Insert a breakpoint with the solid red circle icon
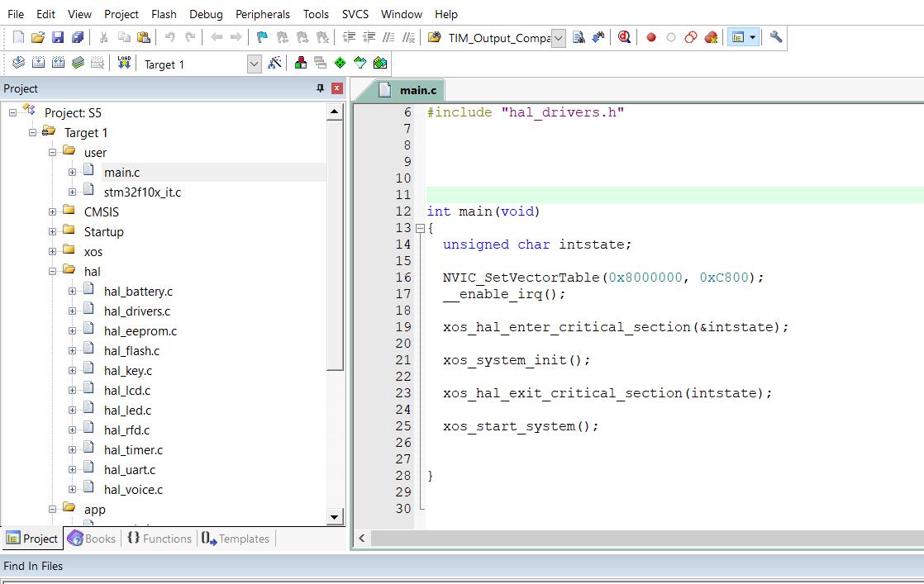Viewport: 924px width, 584px height. tap(651, 38)
